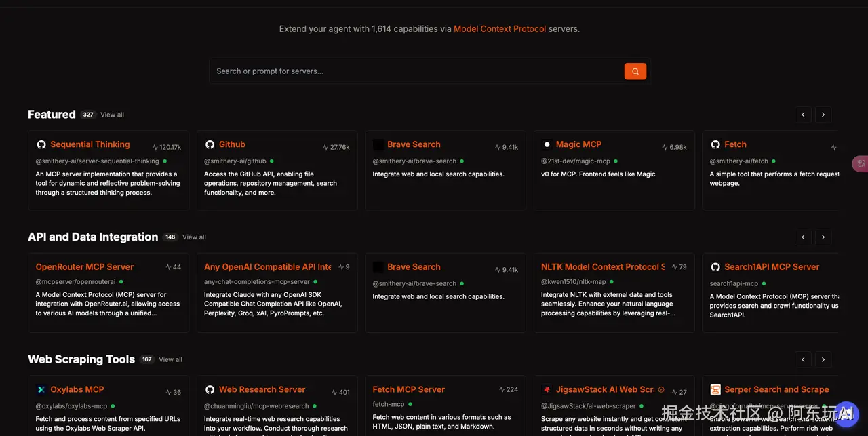Open the Fetch MCP Server title
Image resolution: width=868 pixels, height=436 pixels.
(409, 389)
